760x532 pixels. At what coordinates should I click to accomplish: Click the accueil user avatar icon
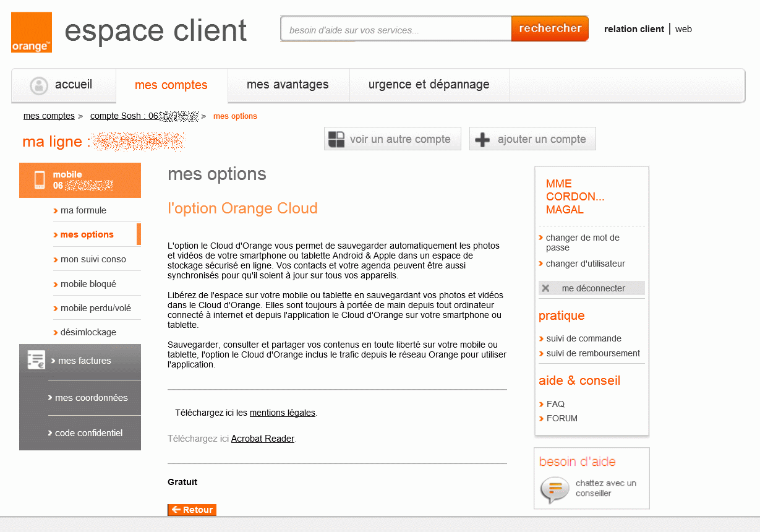39,85
